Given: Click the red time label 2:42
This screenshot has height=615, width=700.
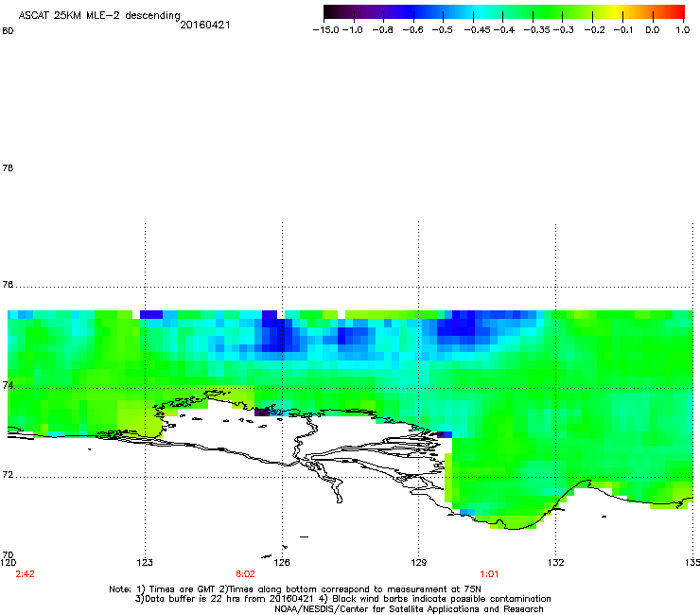Looking at the screenshot, I should tap(25, 574).
